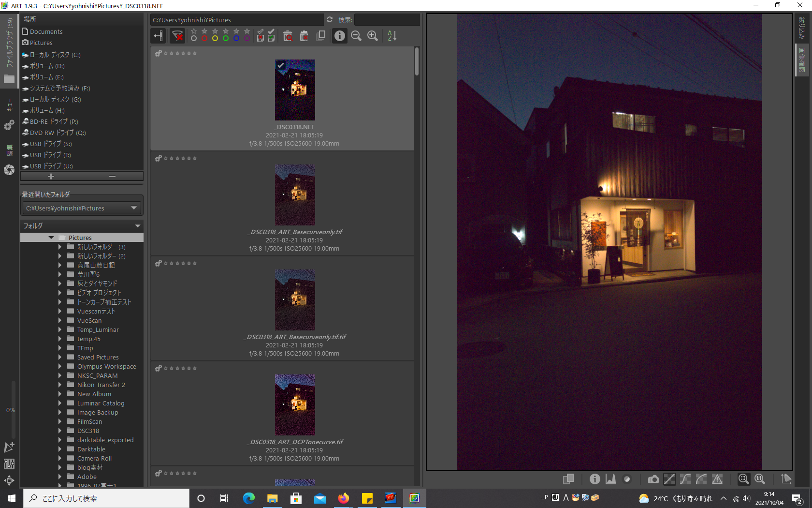Show images in trash with magnifier-bin icon
The height and width of the screenshot is (508, 812).
(288, 36)
